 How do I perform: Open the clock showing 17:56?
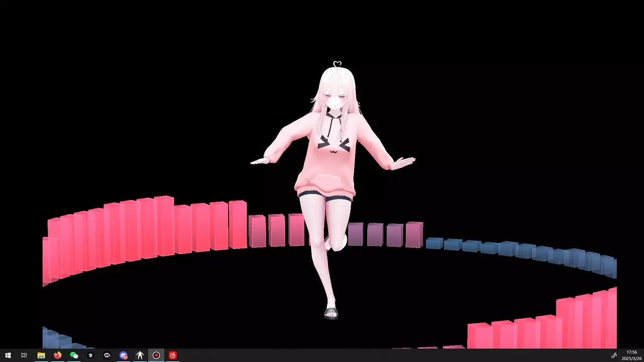(631, 355)
